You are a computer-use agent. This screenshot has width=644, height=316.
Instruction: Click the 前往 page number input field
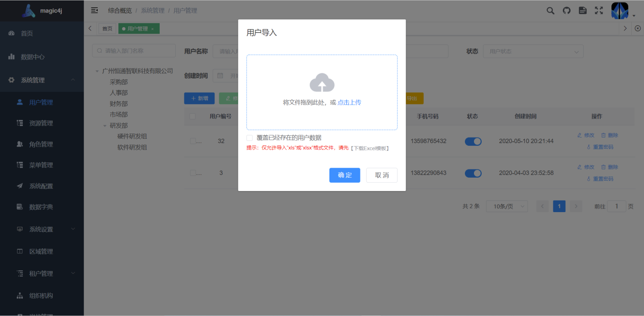(616, 206)
